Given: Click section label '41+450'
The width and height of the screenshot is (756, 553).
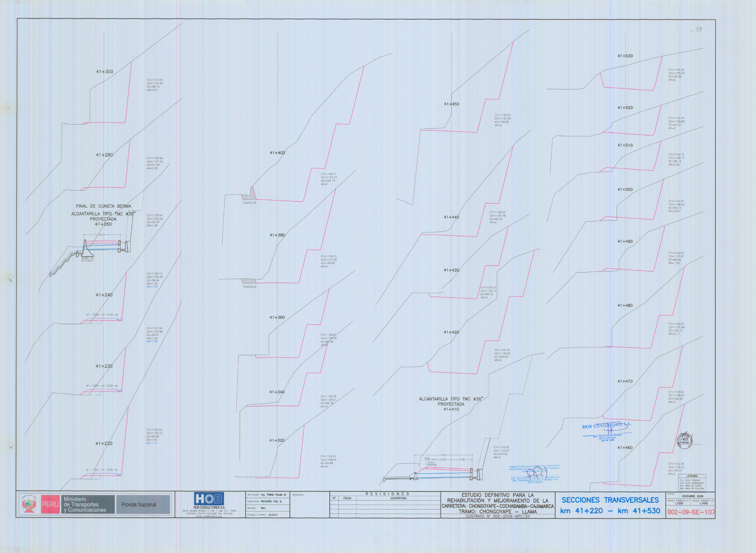Looking at the screenshot, I should click(x=451, y=104).
